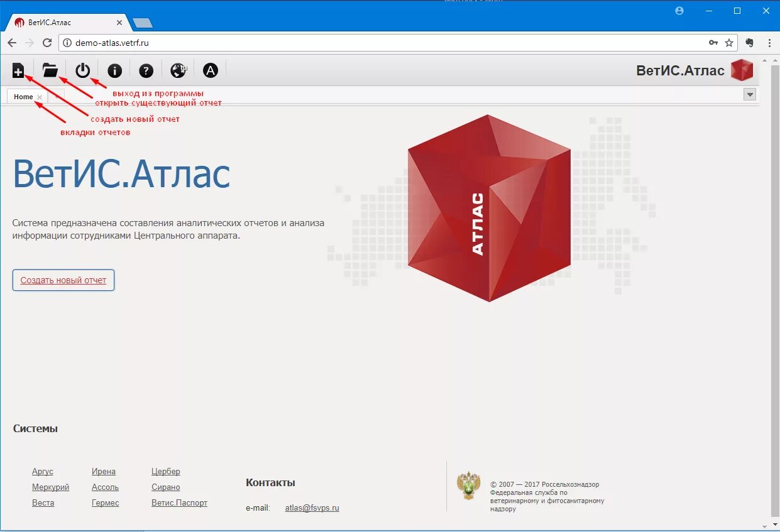Click the 'Создать новый отчет' button
Screen dimensions: 780x532
tap(63, 280)
